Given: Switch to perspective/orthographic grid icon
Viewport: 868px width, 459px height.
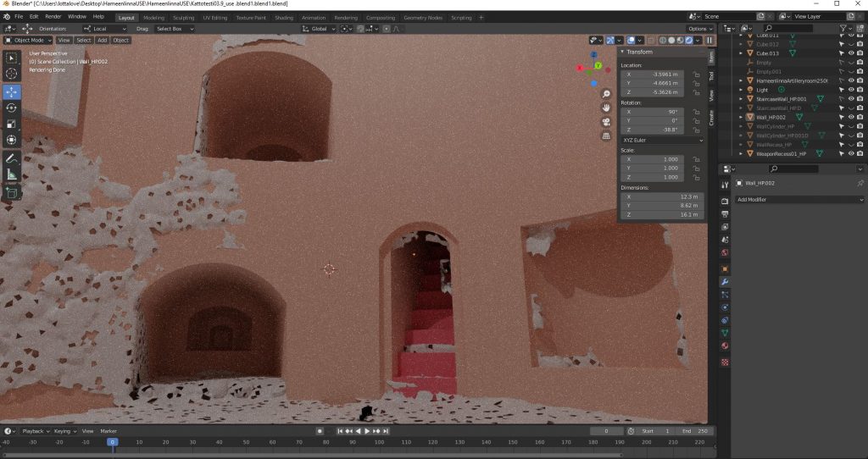Looking at the screenshot, I should 607,135.
